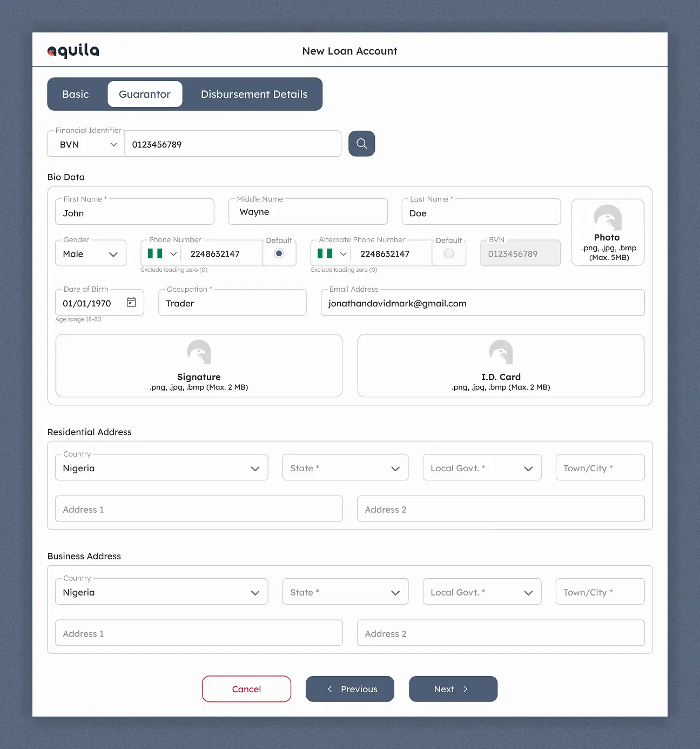Viewport: 700px width, 749px height.
Task: Open Phone Number country flag selector
Action: [162, 253]
